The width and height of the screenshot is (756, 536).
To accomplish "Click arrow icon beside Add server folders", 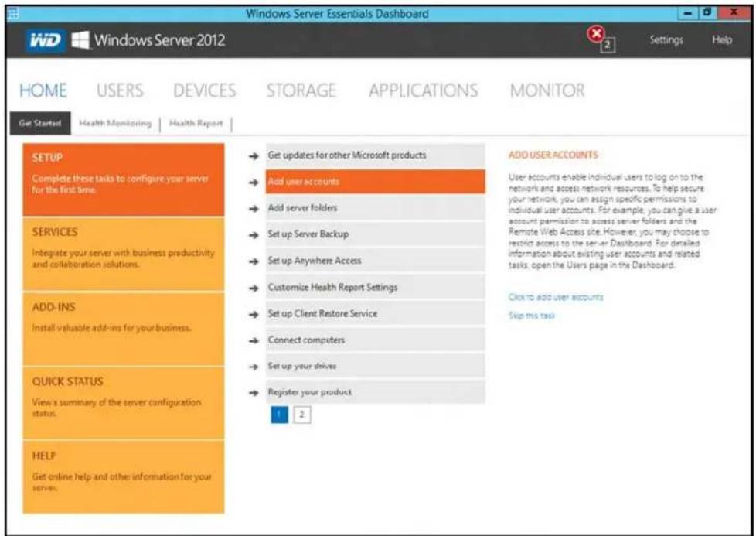I will click(x=254, y=209).
